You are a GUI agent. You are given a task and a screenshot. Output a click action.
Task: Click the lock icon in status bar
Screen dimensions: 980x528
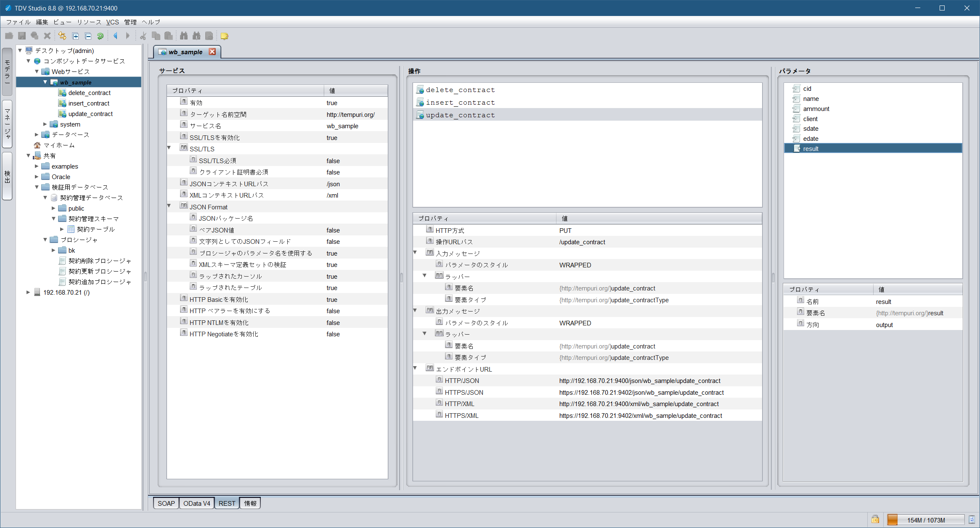[875, 520]
